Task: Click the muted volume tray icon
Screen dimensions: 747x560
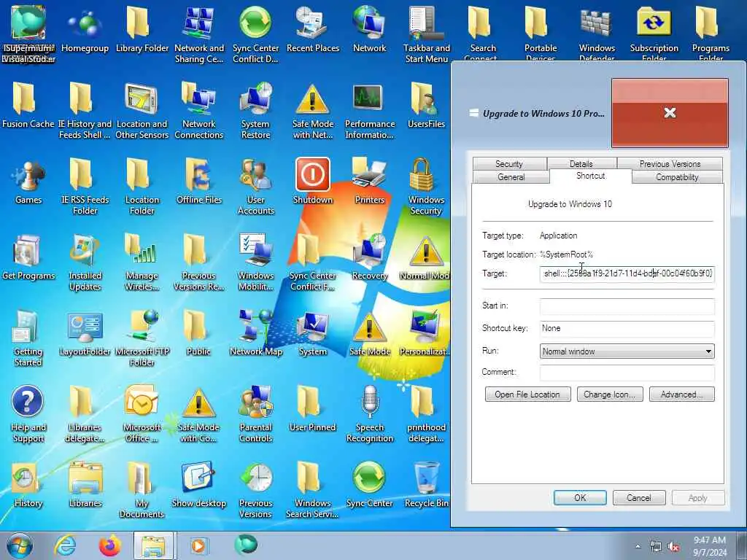Action: pos(673,547)
